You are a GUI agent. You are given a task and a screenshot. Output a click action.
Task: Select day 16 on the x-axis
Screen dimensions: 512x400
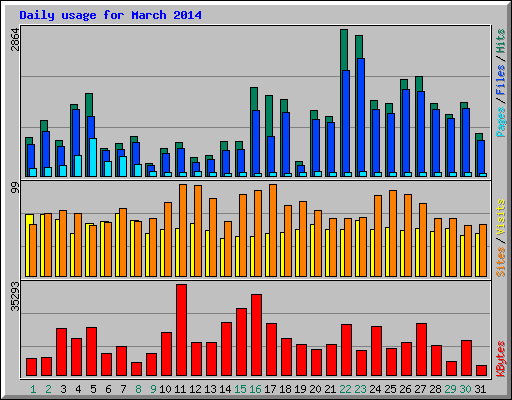click(x=255, y=389)
